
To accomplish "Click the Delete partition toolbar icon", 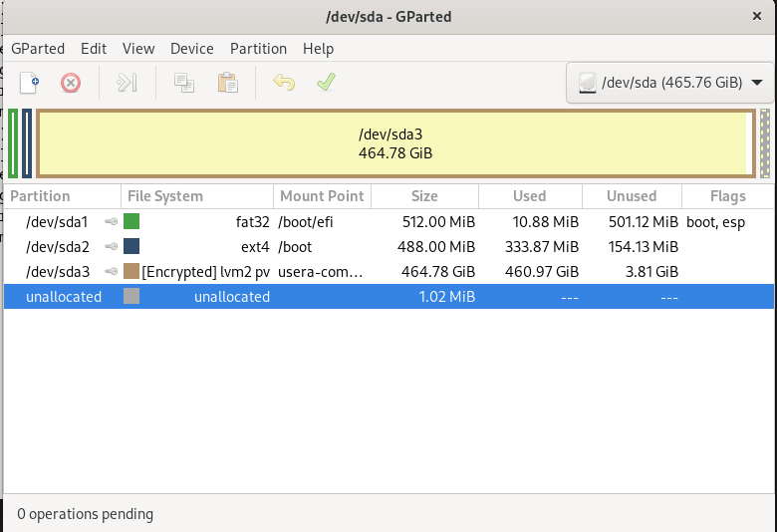I will [71, 83].
